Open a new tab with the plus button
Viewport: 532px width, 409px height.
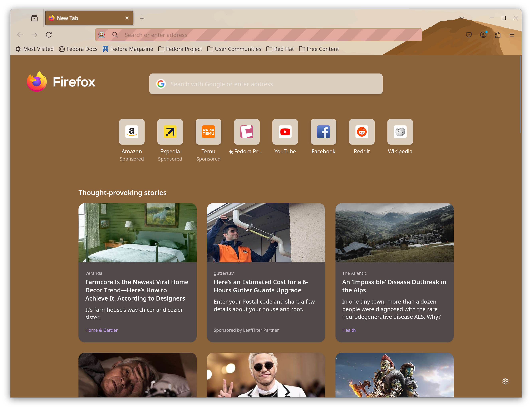142,18
